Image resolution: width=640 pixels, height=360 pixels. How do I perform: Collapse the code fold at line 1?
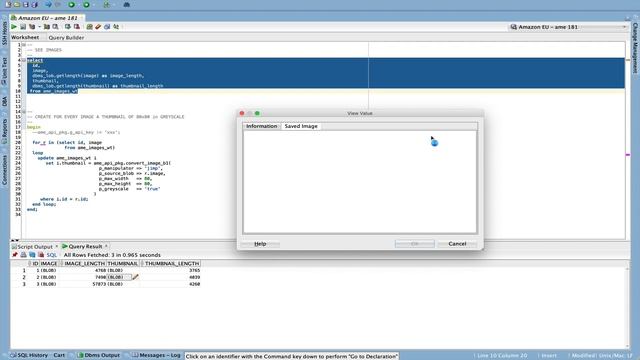coord(24,44)
